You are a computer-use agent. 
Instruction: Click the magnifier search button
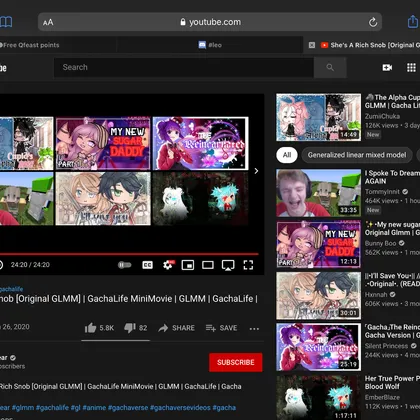click(x=330, y=67)
